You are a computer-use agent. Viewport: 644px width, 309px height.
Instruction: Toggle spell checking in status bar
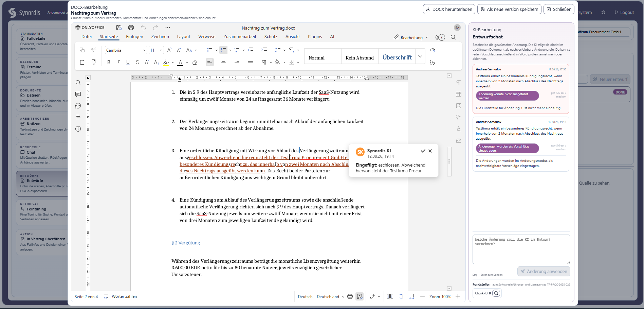pyautogui.click(x=360, y=296)
